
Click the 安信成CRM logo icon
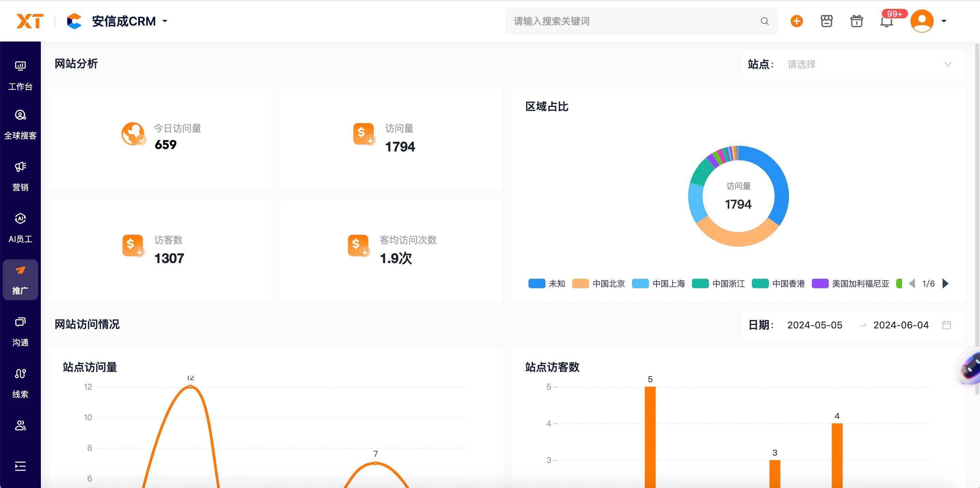tap(74, 21)
